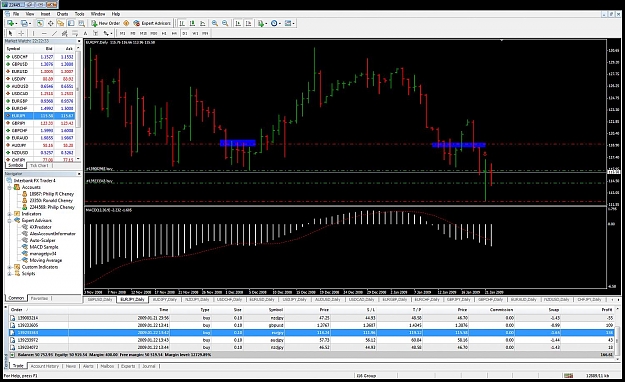The height and width of the screenshot is (382, 625).
Task: Select order 139083214 row
Action: 311,318
